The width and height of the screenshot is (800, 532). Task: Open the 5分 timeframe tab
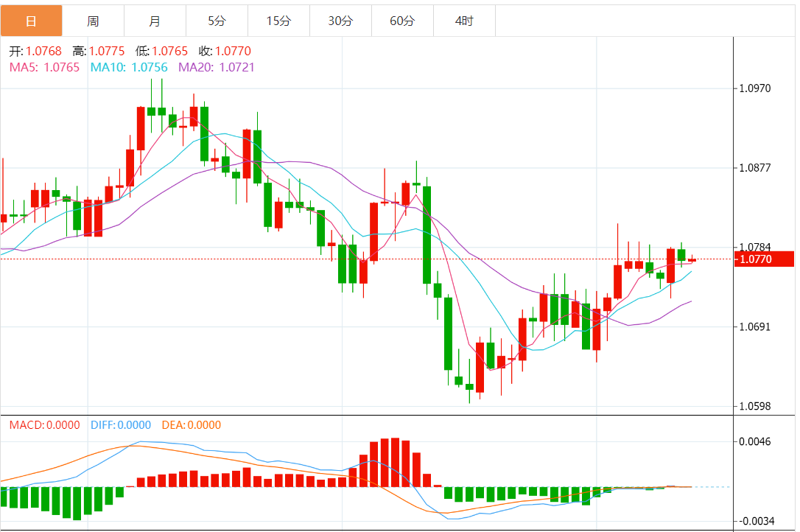[x=217, y=21]
